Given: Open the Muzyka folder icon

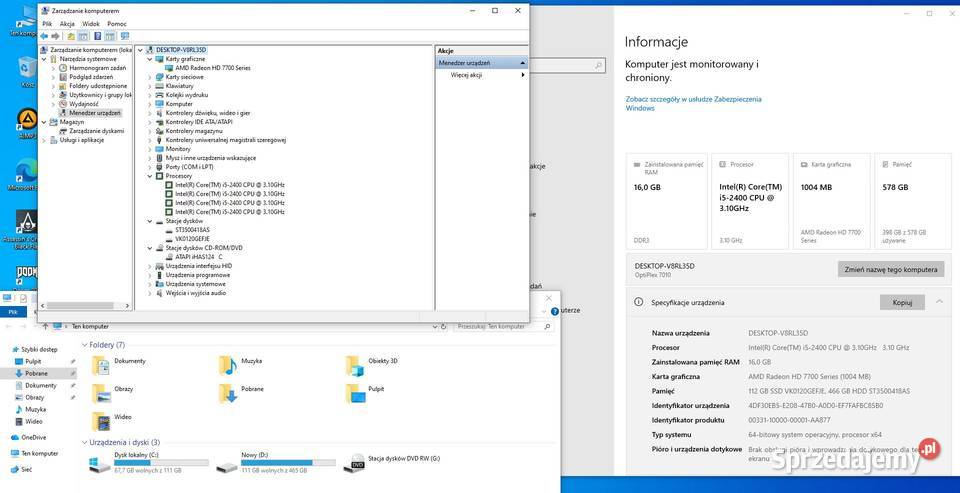Looking at the screenshot, I should pos(230,366).
